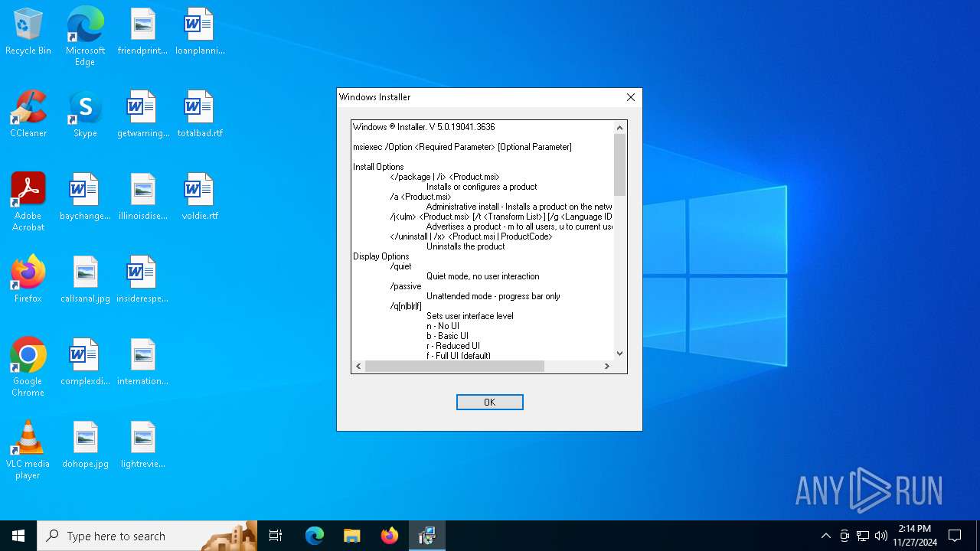Click the 'r - Reduced UI' line

tap(453, 346)
